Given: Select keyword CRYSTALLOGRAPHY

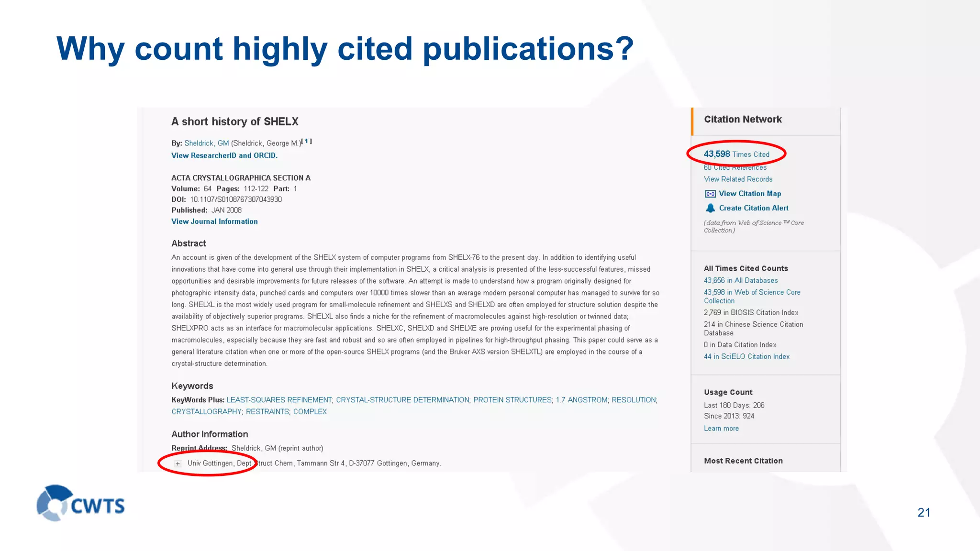Looking at the screenshot, I should tap(206, 412).
